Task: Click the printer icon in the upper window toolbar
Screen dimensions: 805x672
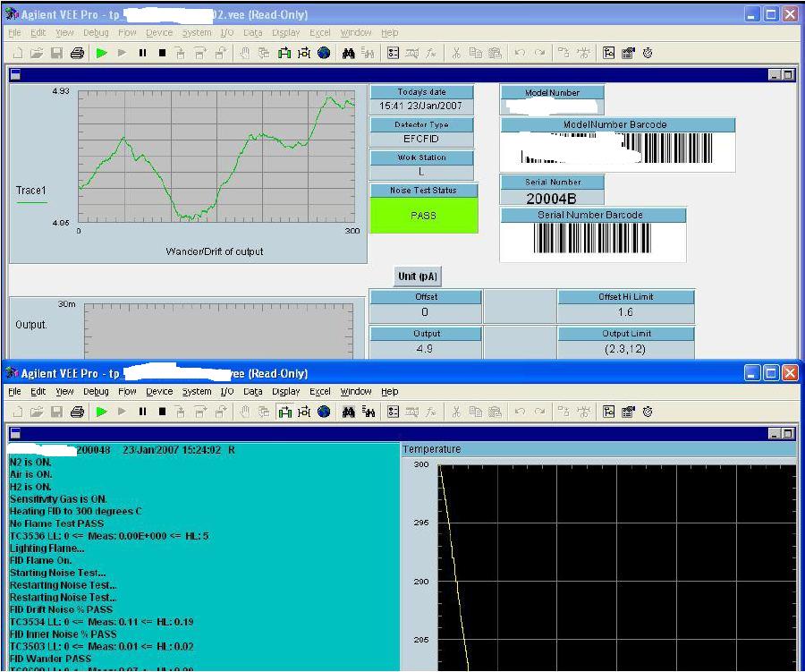Action: point(77,54)
